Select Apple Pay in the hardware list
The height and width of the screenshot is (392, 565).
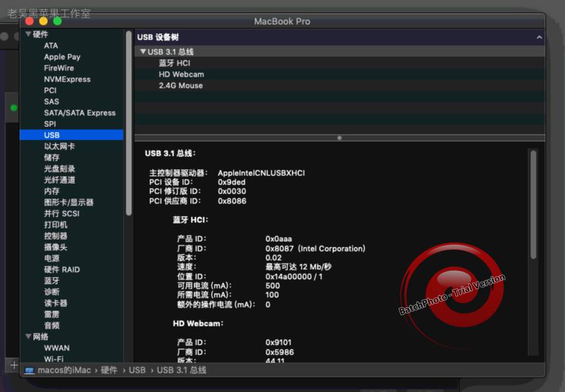pos(62,56)
